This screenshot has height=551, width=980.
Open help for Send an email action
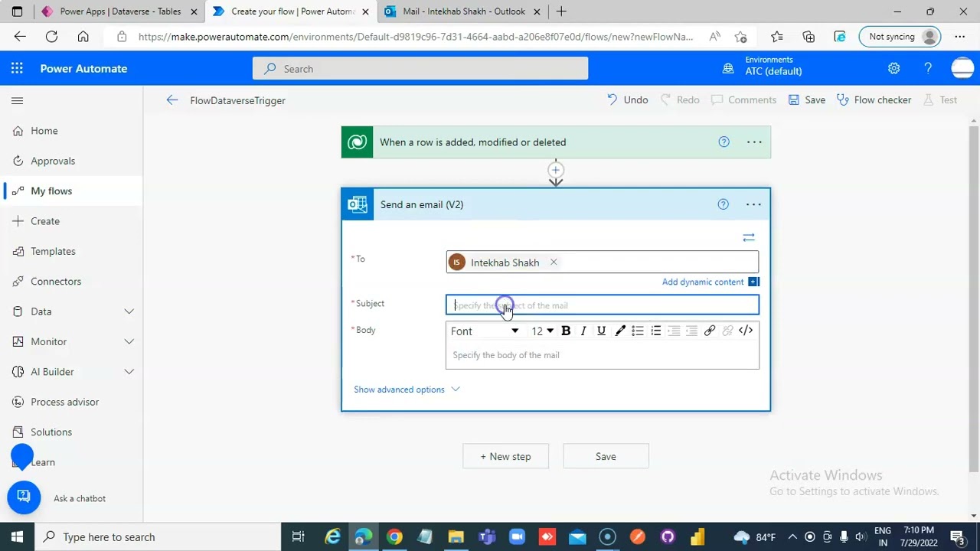[x=723, y=204]
